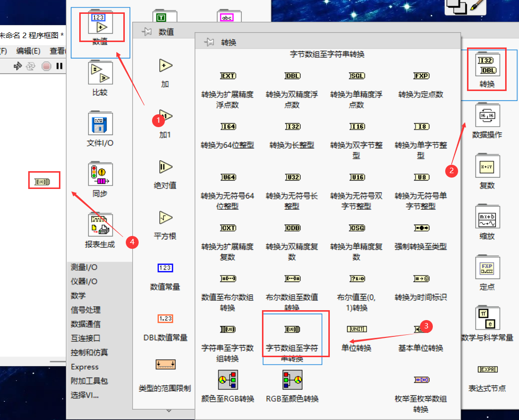The width and height of the screenshot is (519, 420).
Task: Click the Pause toolbar button
Action: pos(59,66)
